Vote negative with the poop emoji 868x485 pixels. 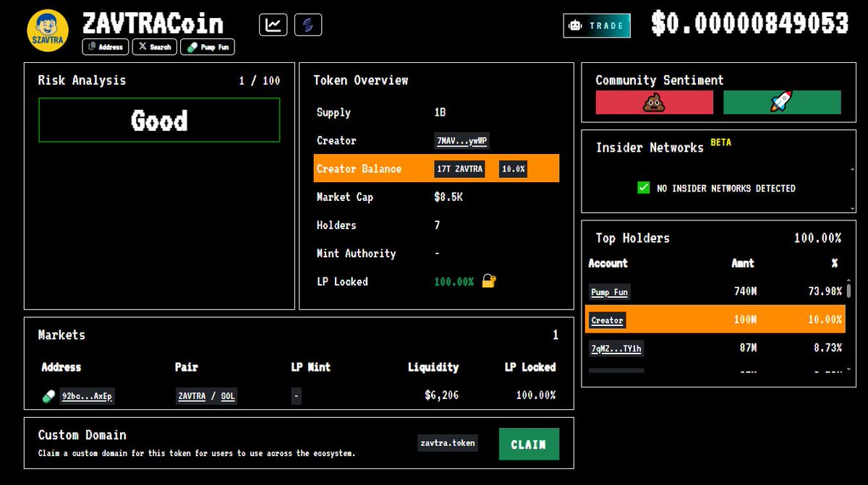pyautogui.click(x=655, y=102)
